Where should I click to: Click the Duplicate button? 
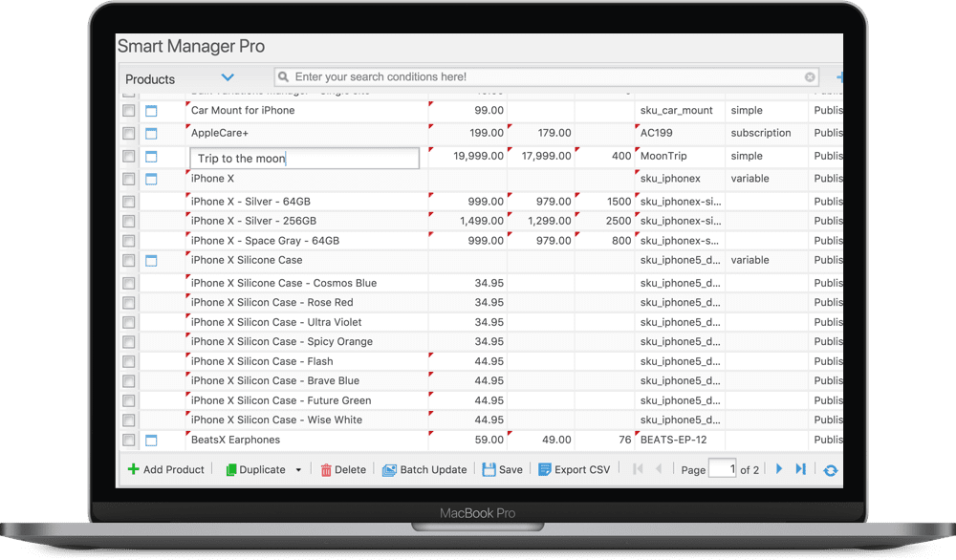pos(255,469)
